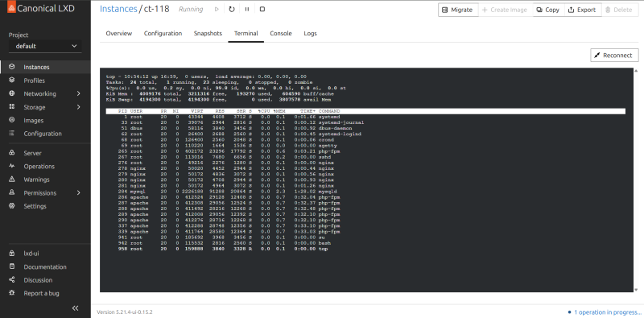Viewport: 644px width, 318px height.
Task: Click the Running status label
Action: [x=191, y=9]
